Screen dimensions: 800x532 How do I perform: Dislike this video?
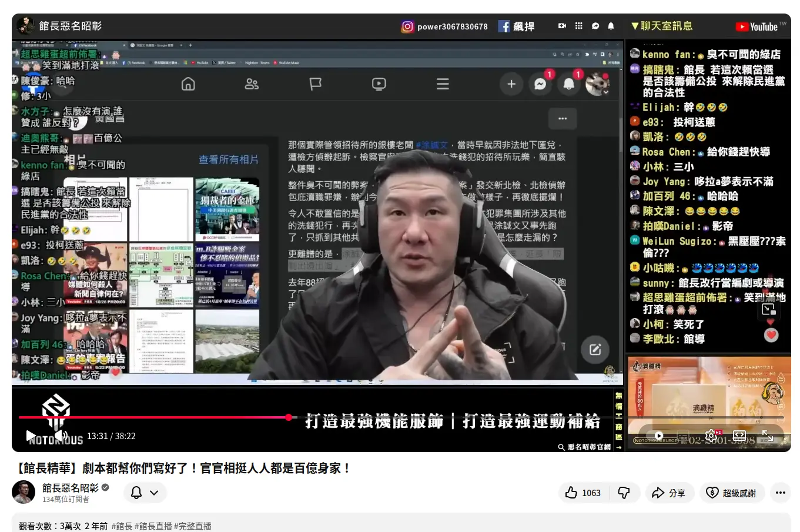coord(624,493)
